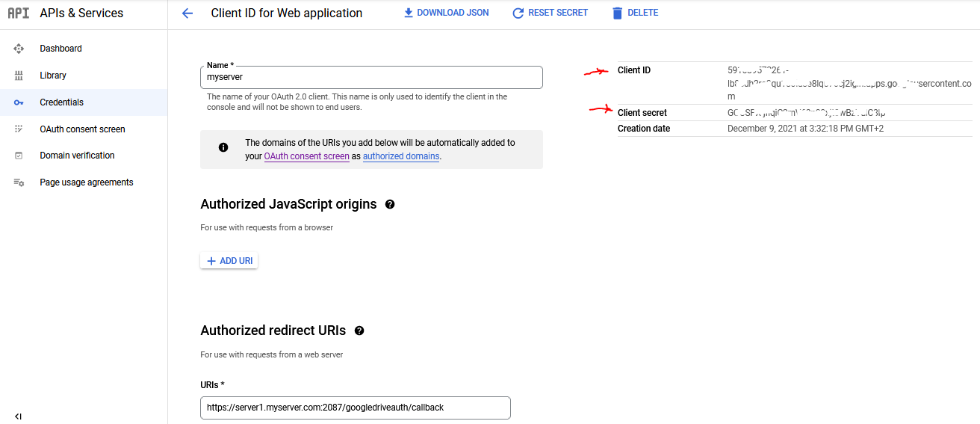980x424 pixels.
Task: Click the text For use with requests from a web server
Action: click(x=272, y=354)
